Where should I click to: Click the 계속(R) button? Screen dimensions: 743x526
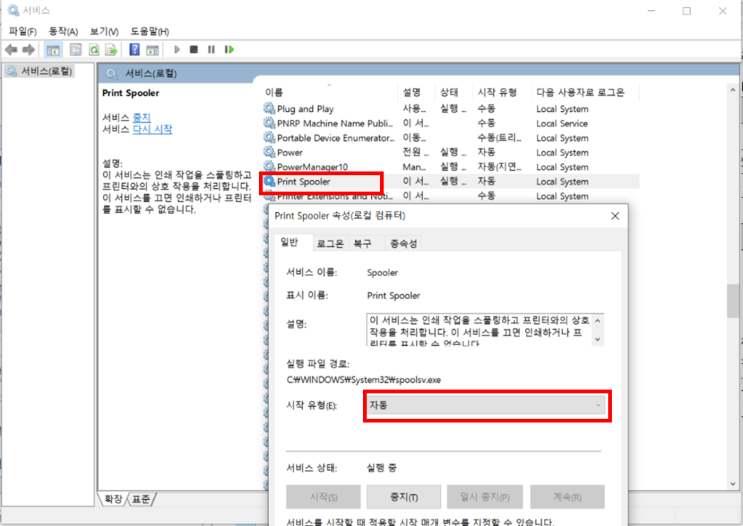[x=567, y=497]
